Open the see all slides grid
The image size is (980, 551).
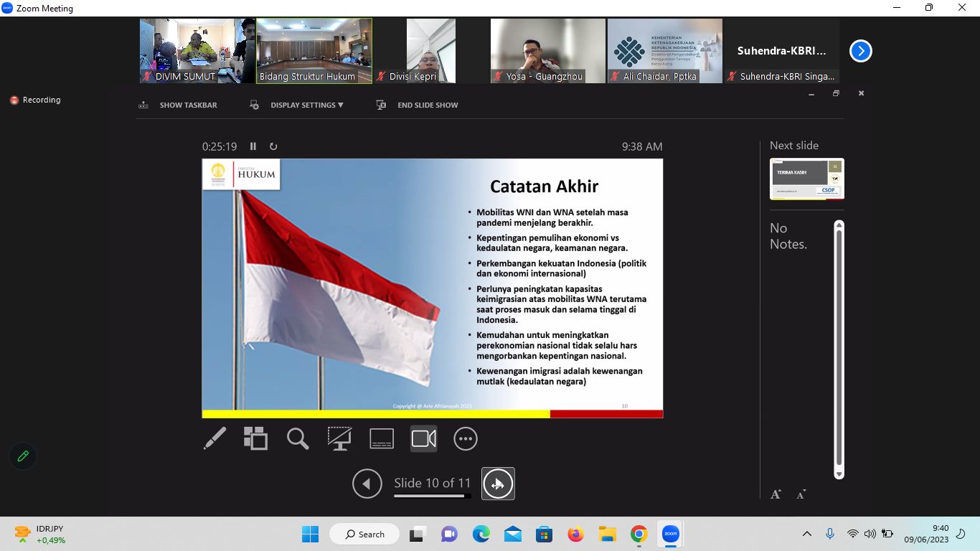(x=255, y=438)
